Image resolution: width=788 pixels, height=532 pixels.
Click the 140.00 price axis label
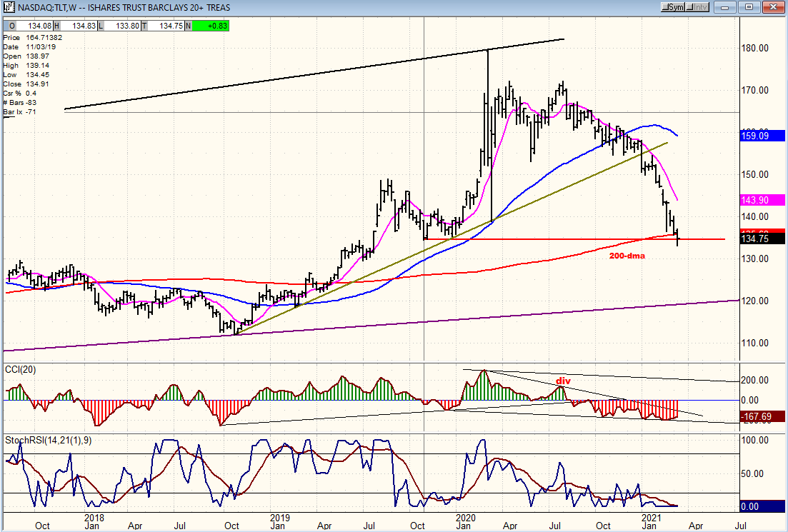(757, 217)
